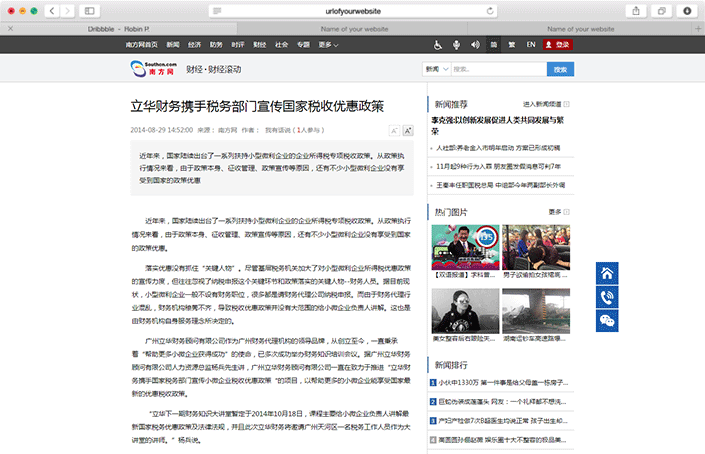This screenshot has height=454, width=705.
Task: Click the red 登录 login button
Action: pos(559,45)
